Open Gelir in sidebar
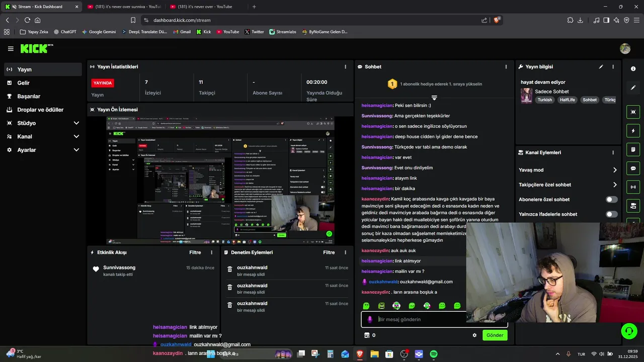This screenshot has height=362, width=644. click(x=43, y=83)
